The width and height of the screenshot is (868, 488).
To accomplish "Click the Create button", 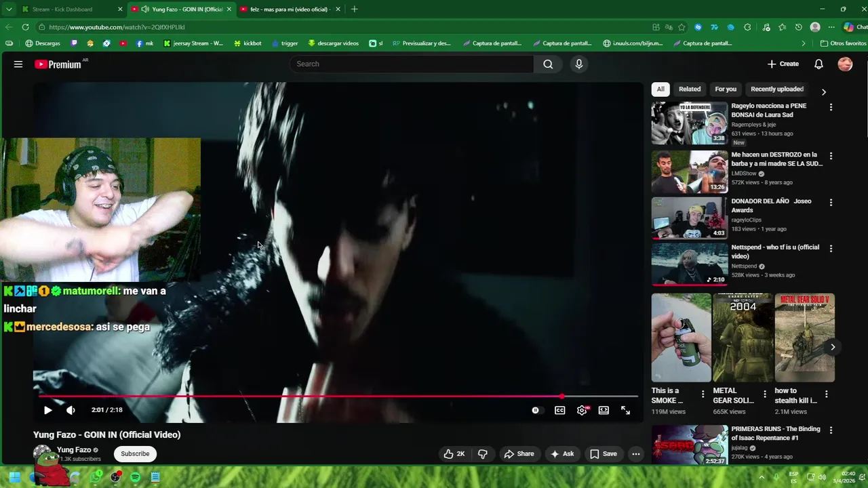I will point(783,64).
